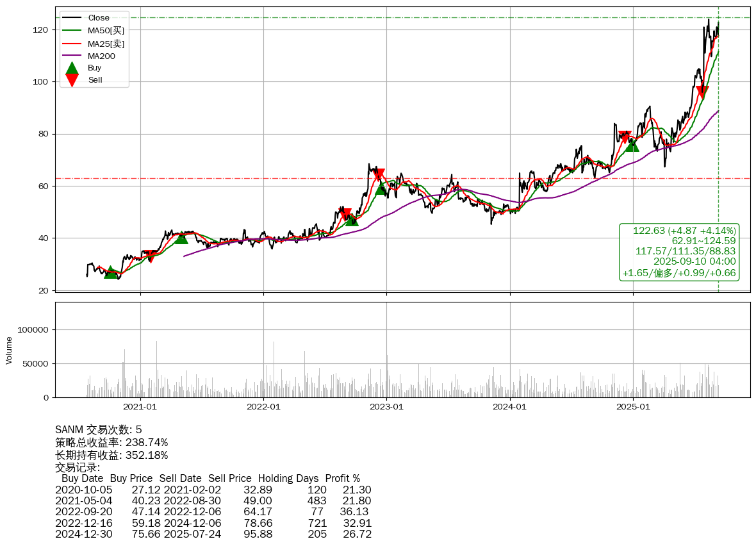Toggle the Close line legend entry
756x546 pixels.
[99, 18]
